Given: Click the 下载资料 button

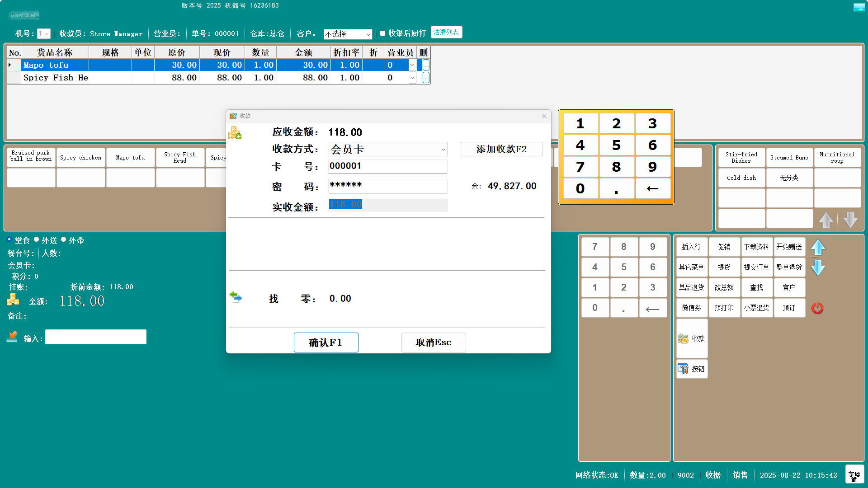Looking at the screenshot, I should point(757,247).
